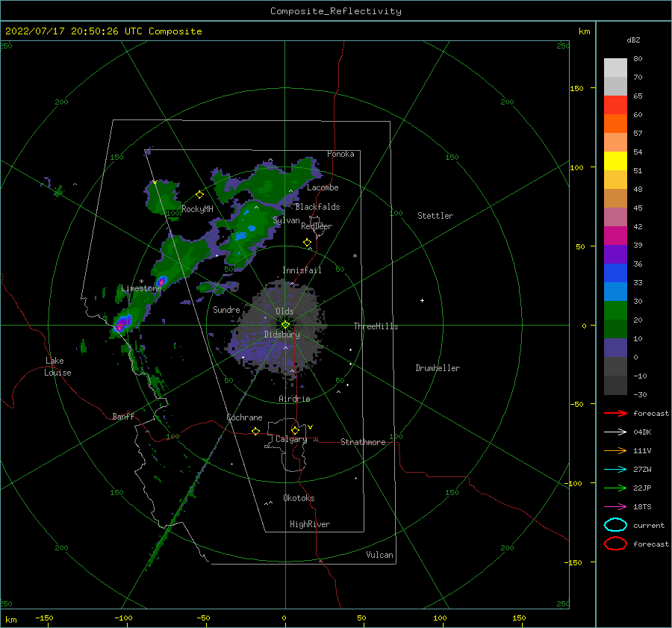Click the asterisk marker above Limestone
Image resolution: width=672 pixels, height=628 pixels.
pos(141,282)
